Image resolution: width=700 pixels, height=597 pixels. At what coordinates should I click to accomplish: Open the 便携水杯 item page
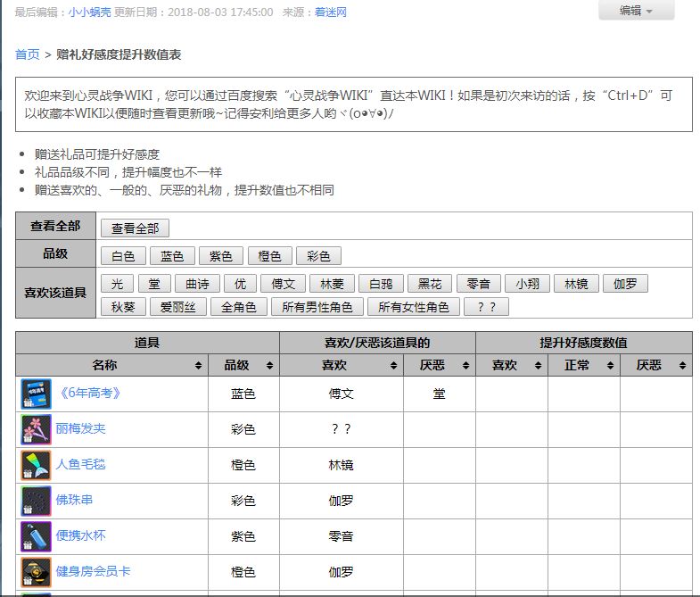click(80, 535)
